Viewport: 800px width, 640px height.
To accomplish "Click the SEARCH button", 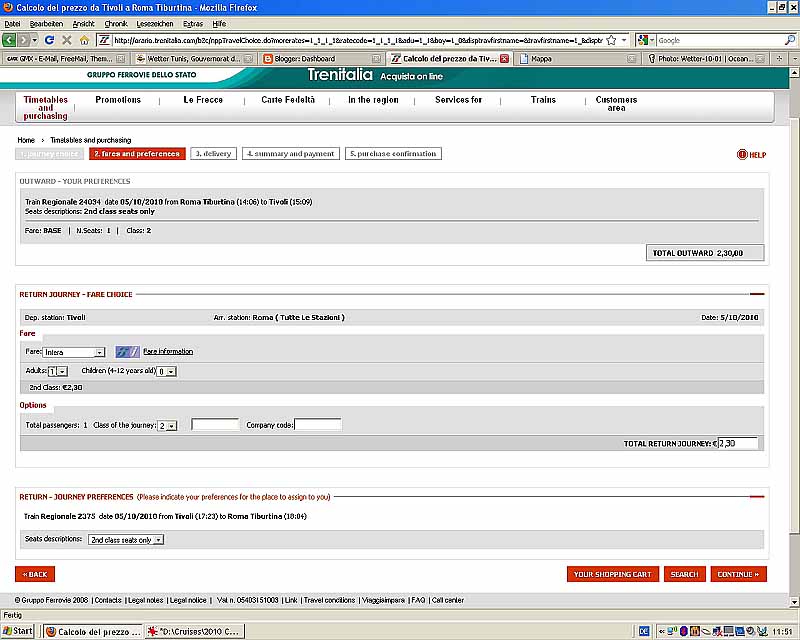I will tap(685, 574).
